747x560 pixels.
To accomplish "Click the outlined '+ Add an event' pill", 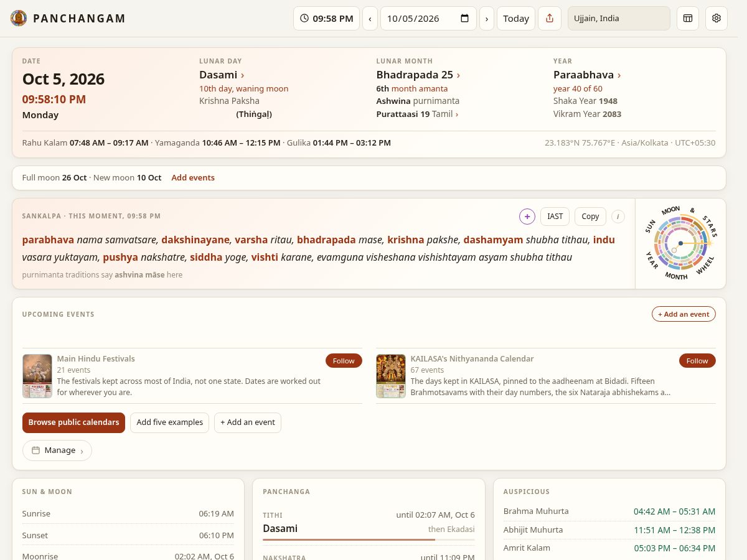I will click(x=684, y=314).
